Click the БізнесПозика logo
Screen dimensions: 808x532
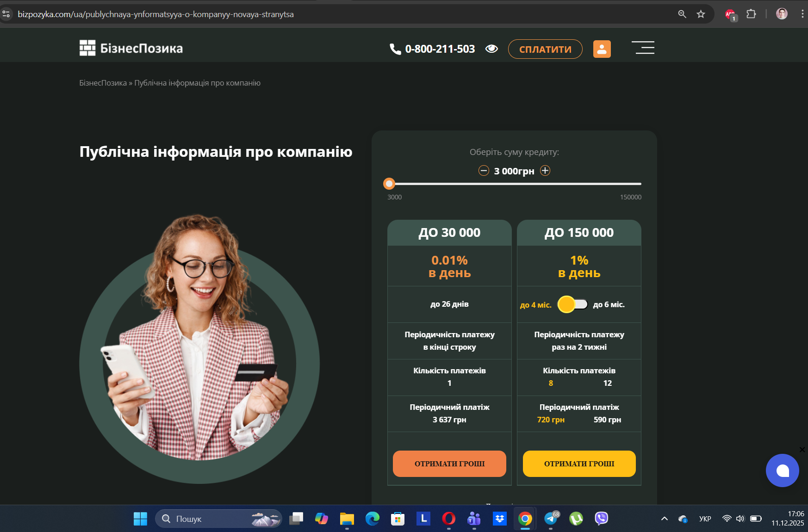coord(131,48)
